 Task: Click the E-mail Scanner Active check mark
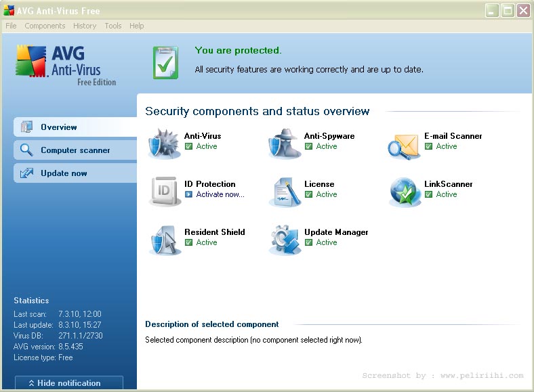pyautogui.click(x=428, y=146)
